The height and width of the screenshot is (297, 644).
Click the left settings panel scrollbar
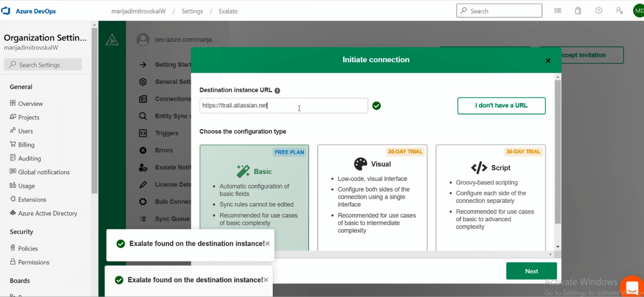94,110
